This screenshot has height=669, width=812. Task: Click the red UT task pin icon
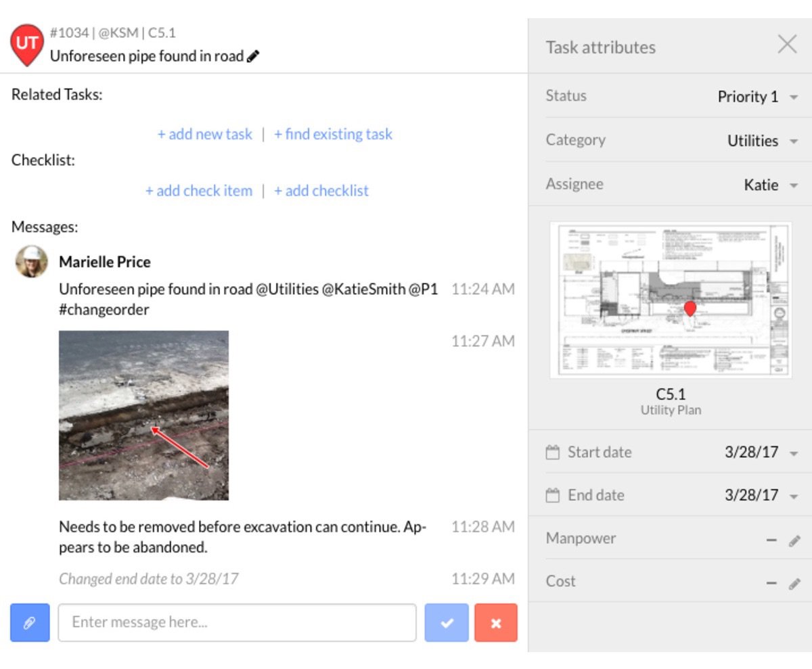[x=27, y=43]
